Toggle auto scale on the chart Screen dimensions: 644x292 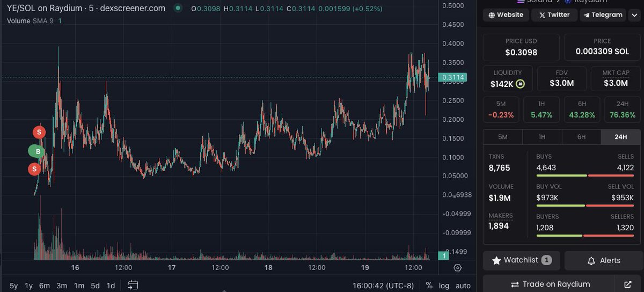(463, 285)
